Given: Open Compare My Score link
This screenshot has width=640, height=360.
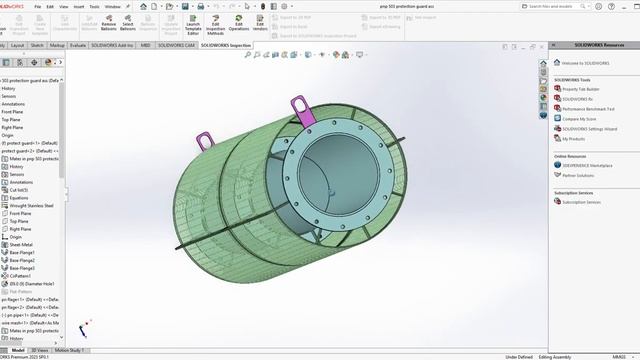Looking at the screenshot, I should 579,119.
